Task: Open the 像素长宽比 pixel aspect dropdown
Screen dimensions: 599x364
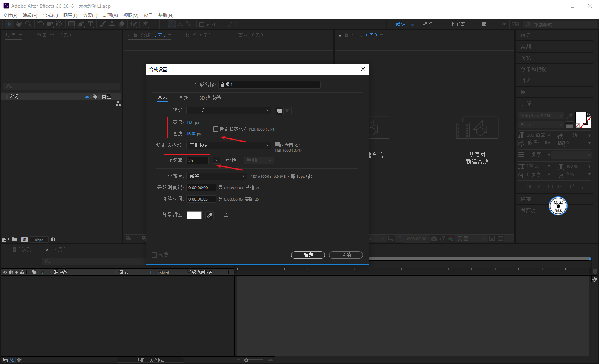Action: (229, 145)
